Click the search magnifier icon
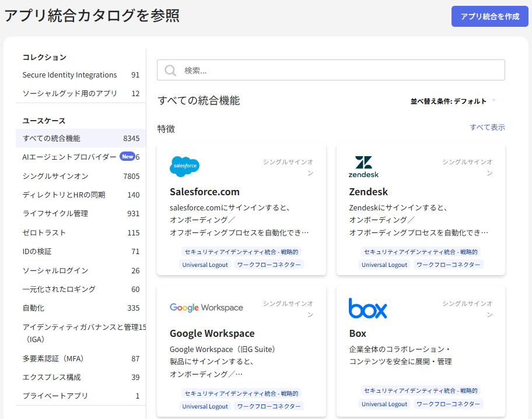 point(170,70)
